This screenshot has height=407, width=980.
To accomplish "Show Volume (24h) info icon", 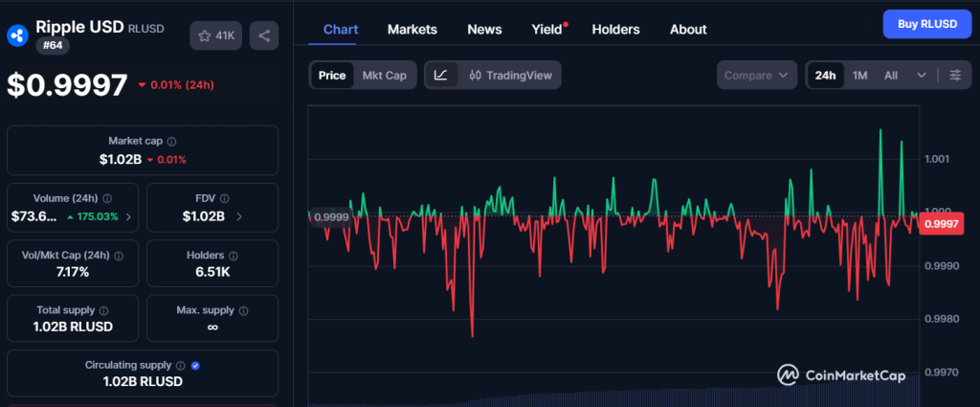I will [107, 199].
